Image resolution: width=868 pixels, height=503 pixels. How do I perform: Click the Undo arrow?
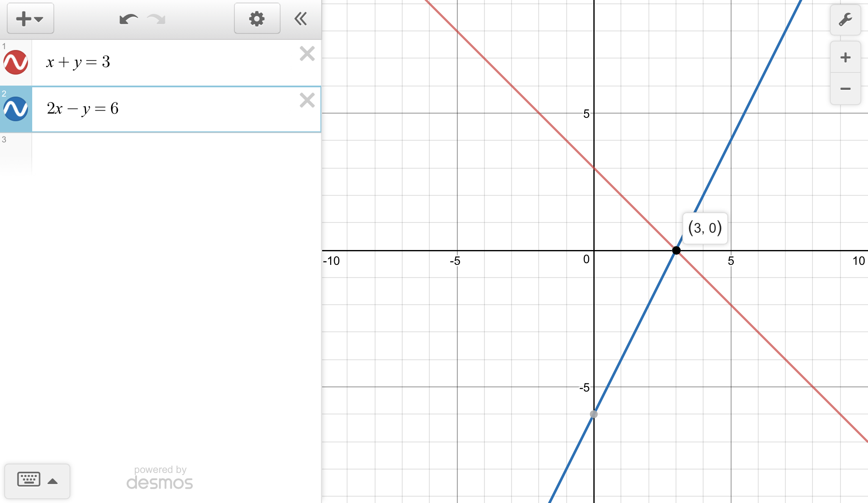pyautogui.click(x=128, y=19)
